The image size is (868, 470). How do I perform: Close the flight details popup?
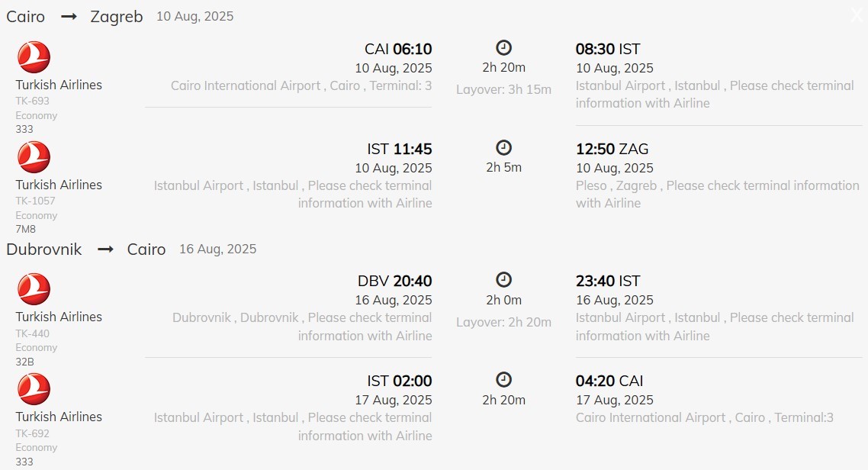coord(857,15)
